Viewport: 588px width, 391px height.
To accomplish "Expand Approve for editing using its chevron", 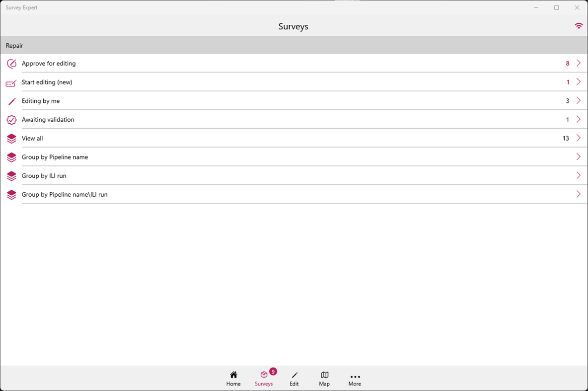I will pos(578,63).
